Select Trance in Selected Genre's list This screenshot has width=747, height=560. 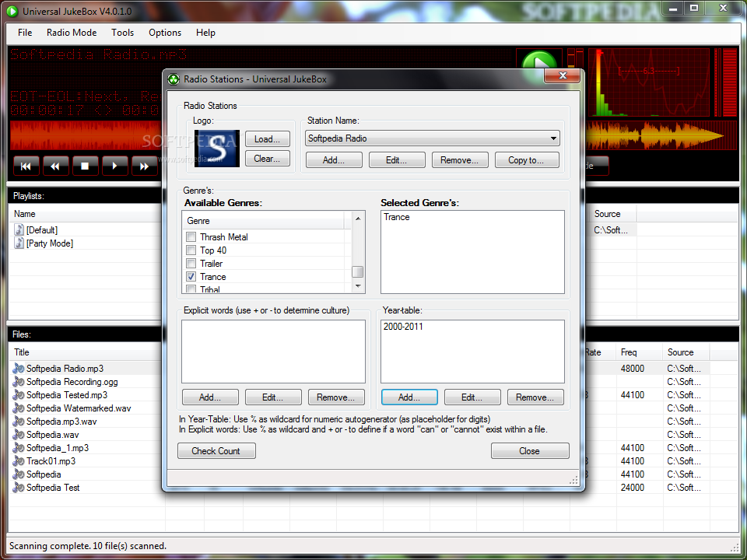click(x=397, y=217)
